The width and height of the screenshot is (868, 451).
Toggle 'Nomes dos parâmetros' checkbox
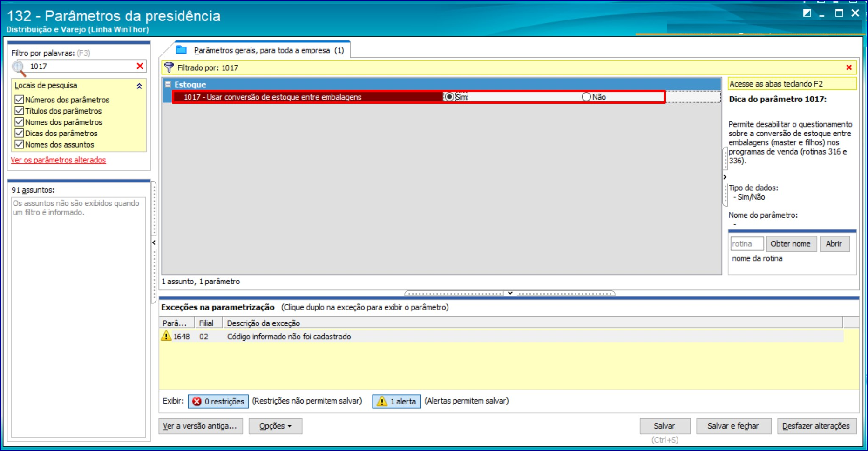pos(19,122)
